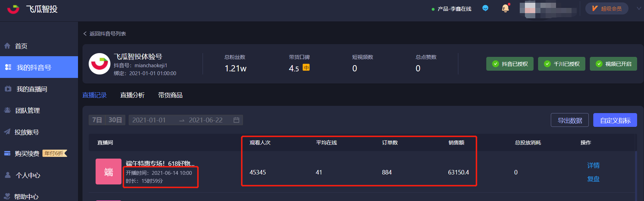The height and width of the screenshot is (201, 644).
Task: Click the pink 端 live room thumbnail
Action: point(108,172)
